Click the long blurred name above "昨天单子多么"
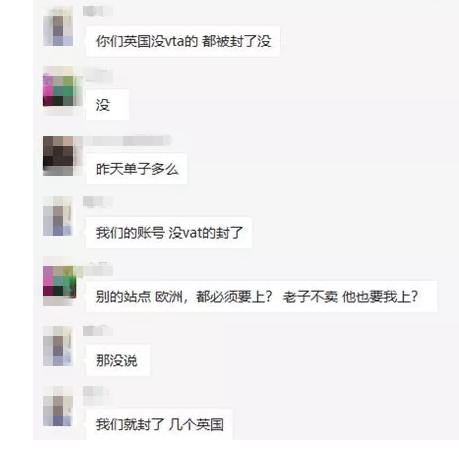 point(127,140)
